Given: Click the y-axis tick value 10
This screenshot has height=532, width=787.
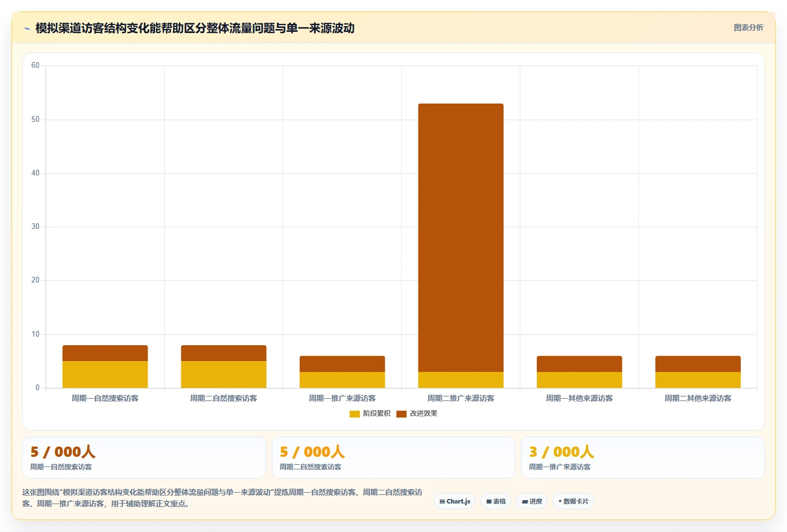Looking at the screenshot, I should tap(35, 334).
